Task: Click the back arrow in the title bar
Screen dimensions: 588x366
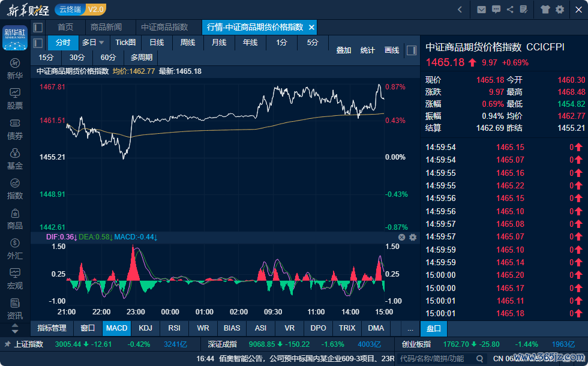Action: 460,10
